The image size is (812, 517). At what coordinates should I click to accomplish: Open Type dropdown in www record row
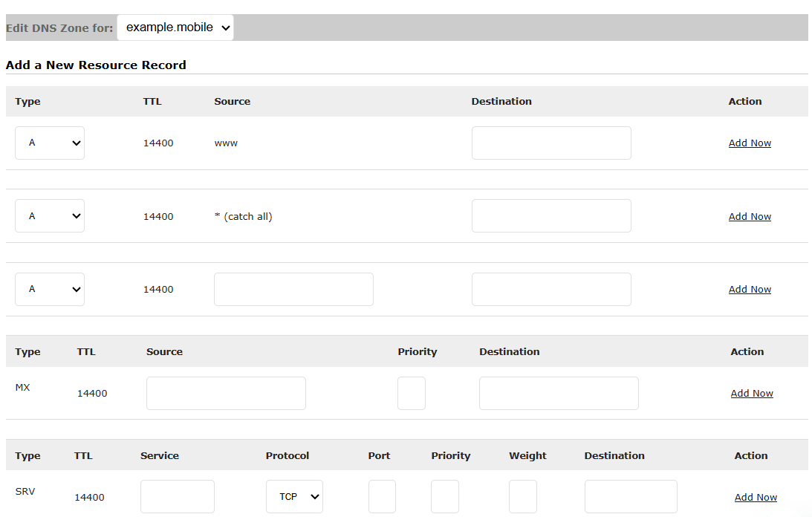pyautogui.click(x=50, y=143)
